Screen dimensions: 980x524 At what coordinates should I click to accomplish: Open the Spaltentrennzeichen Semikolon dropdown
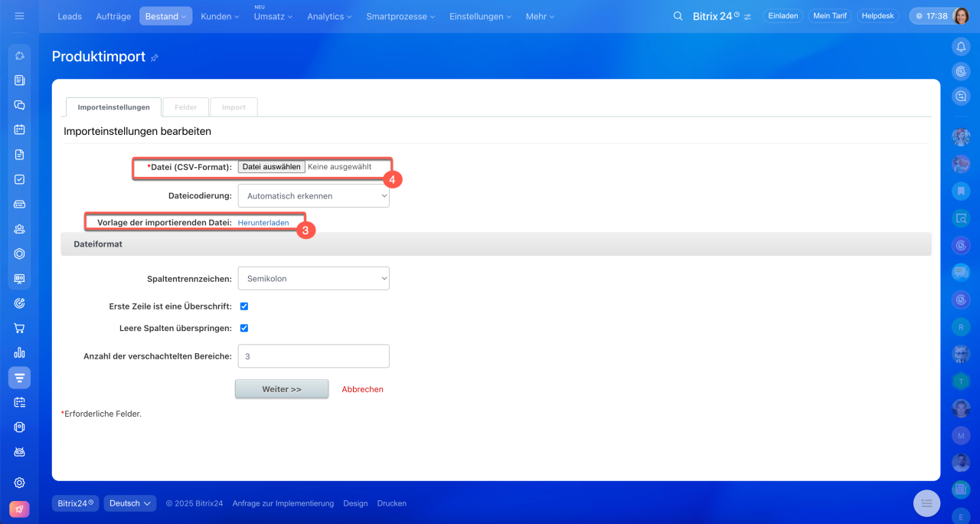(313, 279)
